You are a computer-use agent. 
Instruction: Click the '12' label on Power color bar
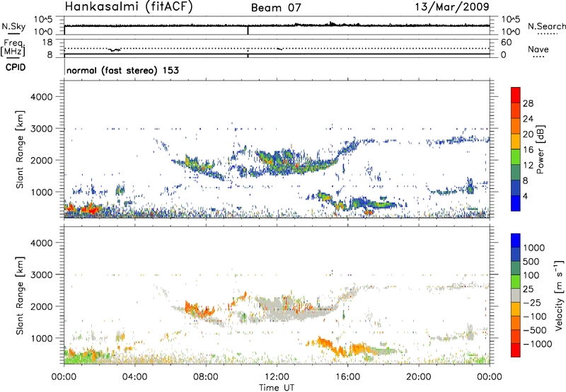coord(528,166)
